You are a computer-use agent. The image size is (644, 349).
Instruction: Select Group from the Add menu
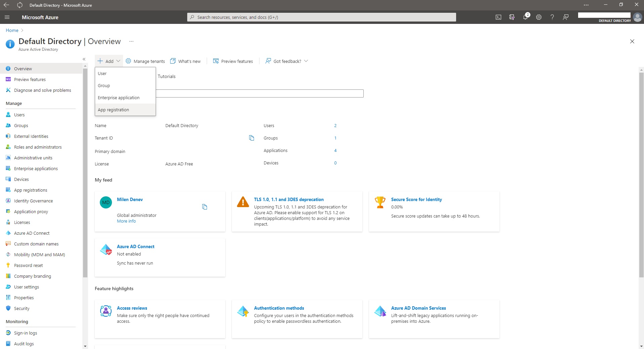pos(104,85)
